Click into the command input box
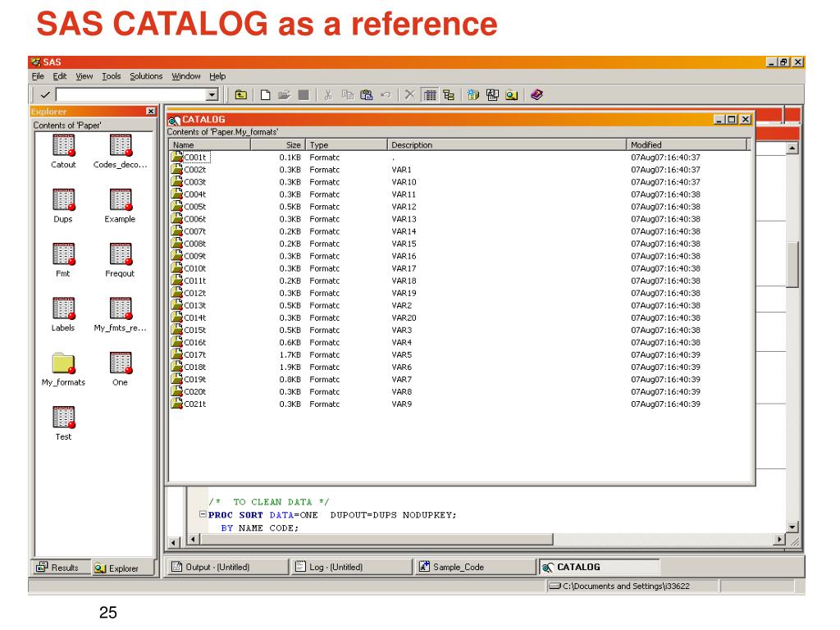The width and height of the screenshot is (840, 630). click(x=131, y=95)
